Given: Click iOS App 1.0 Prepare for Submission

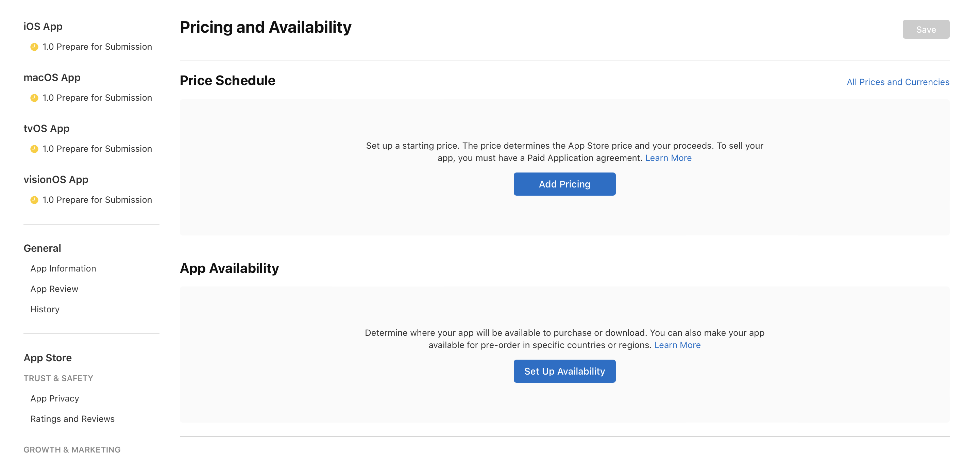Looking at the screenshot, I should point(97,46).
